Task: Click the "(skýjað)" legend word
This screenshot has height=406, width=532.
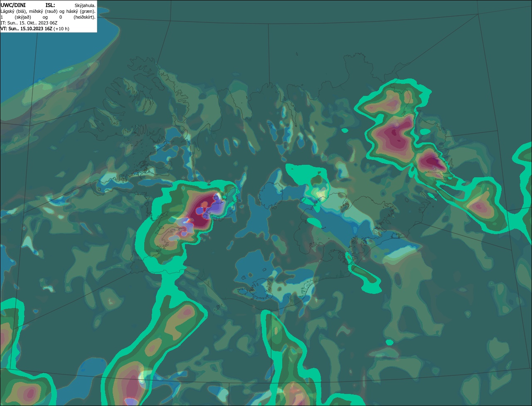Action: coord(23,17)
